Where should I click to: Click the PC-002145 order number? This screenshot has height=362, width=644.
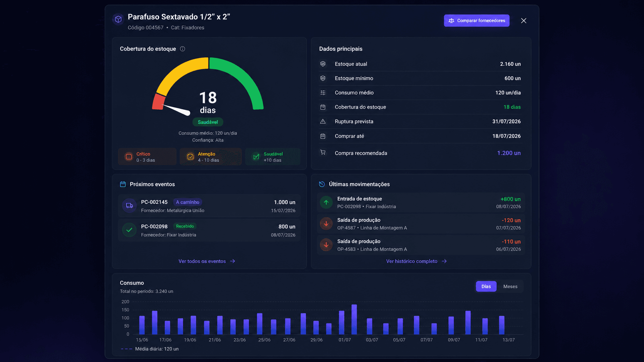[154, 202]
